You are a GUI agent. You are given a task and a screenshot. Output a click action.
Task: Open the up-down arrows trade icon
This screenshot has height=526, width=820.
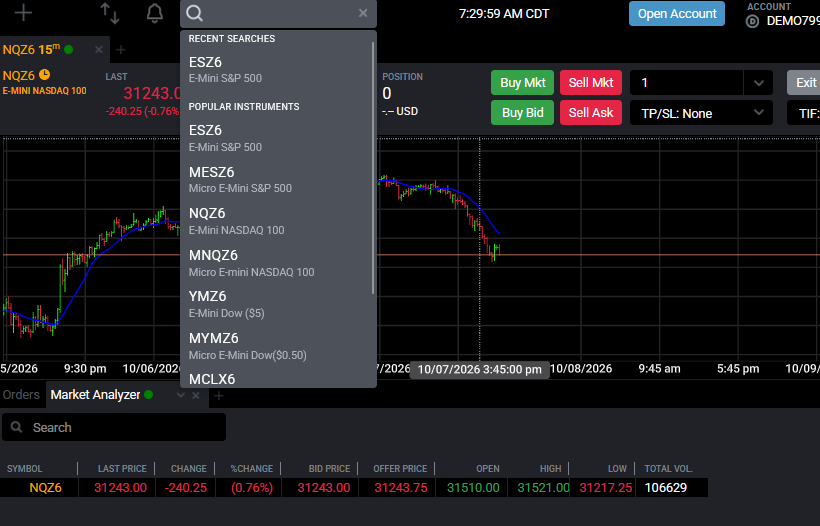click(110, 13)
